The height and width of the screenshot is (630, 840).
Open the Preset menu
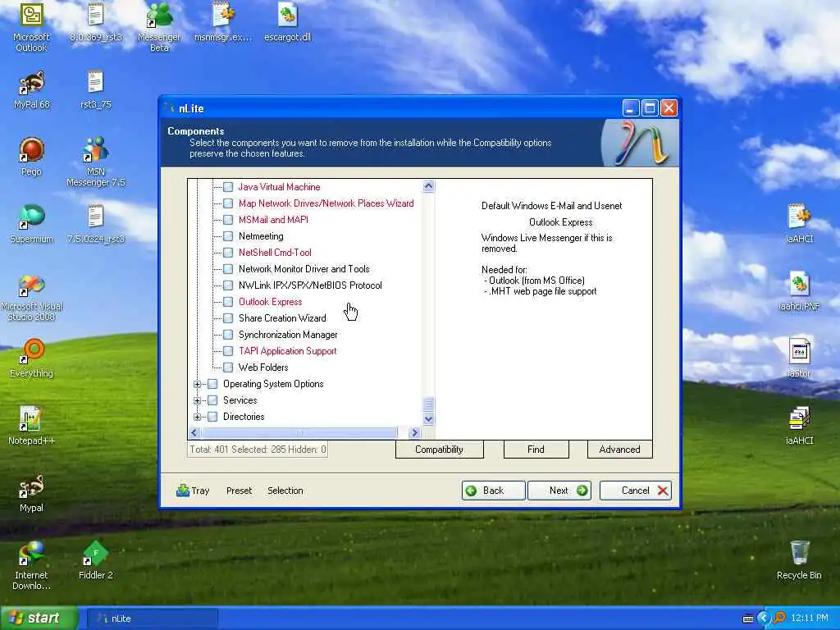(x=239, y=491)
